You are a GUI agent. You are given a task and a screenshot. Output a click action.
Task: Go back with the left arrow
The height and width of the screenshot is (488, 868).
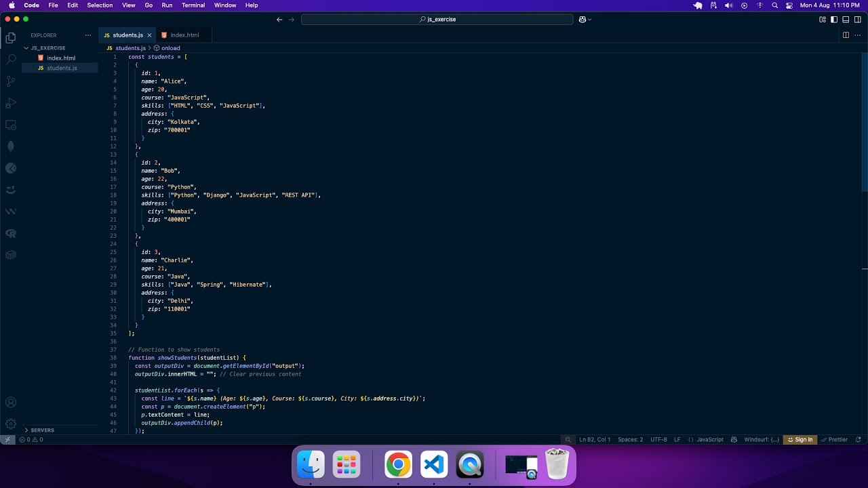[x=279, y=20]
